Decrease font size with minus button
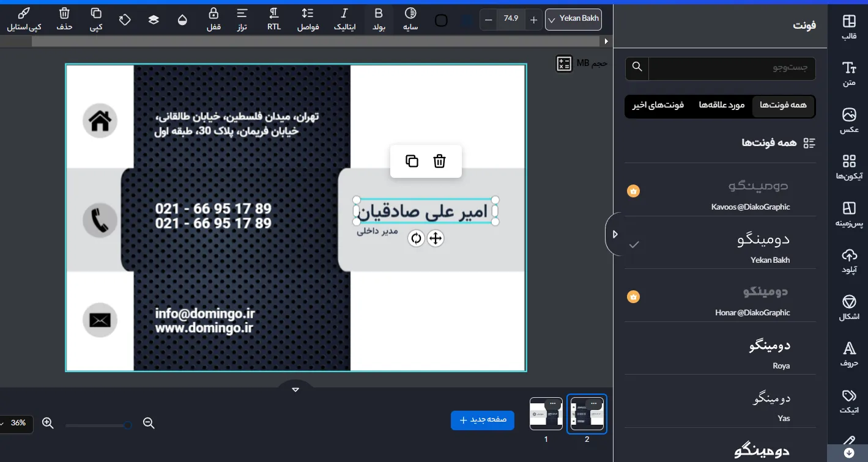 tap(488, 20)
